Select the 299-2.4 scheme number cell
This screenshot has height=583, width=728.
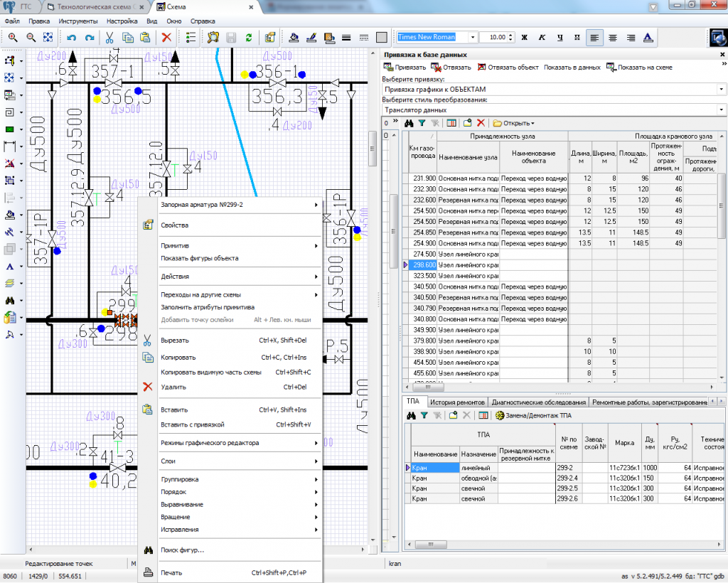[x=568, y=478]
